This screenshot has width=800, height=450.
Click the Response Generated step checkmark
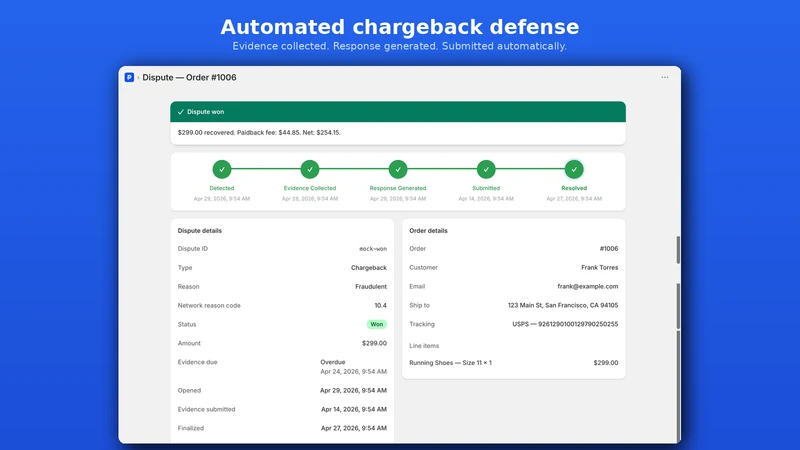[x=398, y=169]
